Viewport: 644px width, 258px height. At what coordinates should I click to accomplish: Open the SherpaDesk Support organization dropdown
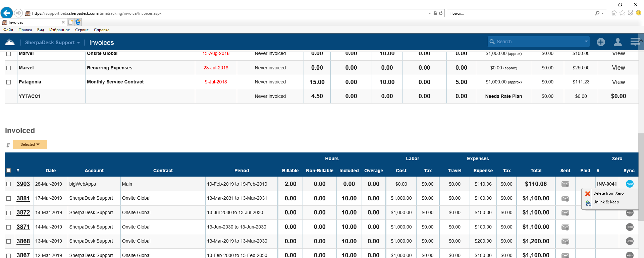(x=52, y=43)
